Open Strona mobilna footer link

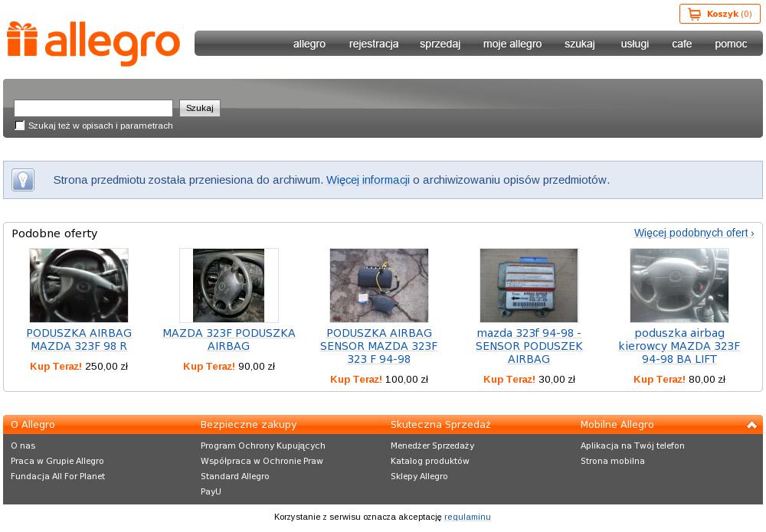click(613, 462)
